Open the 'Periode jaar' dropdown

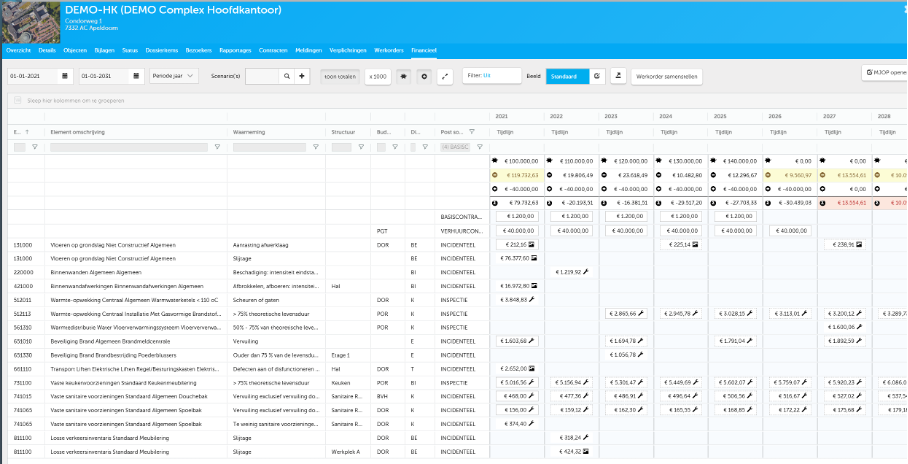click(x=174, y=76)
